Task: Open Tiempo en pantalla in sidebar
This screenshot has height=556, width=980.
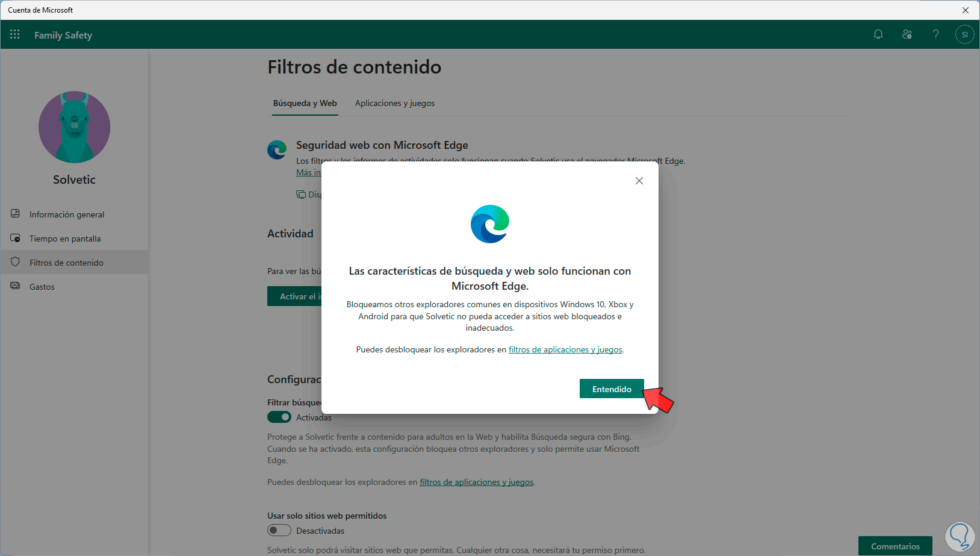Action: point(74,239)
